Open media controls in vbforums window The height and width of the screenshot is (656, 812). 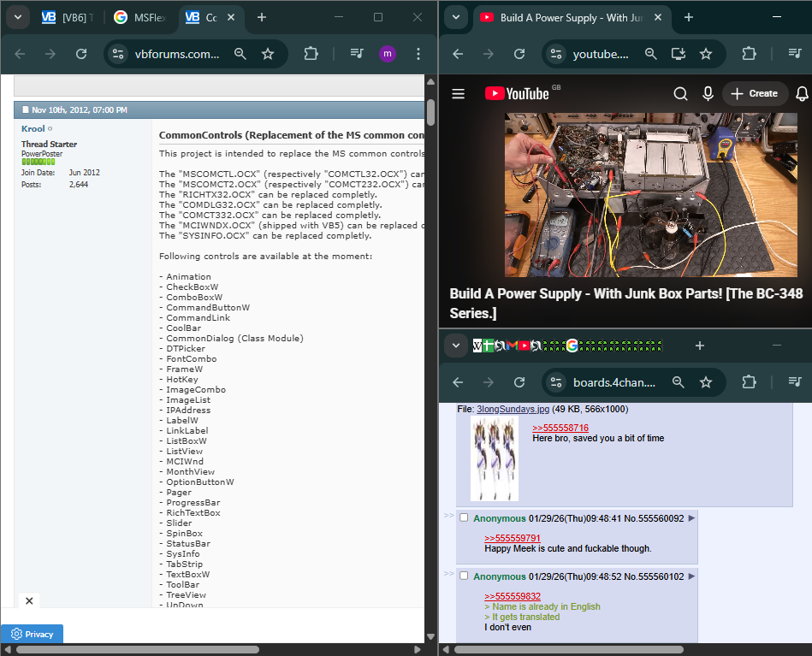tap(357, 53)
